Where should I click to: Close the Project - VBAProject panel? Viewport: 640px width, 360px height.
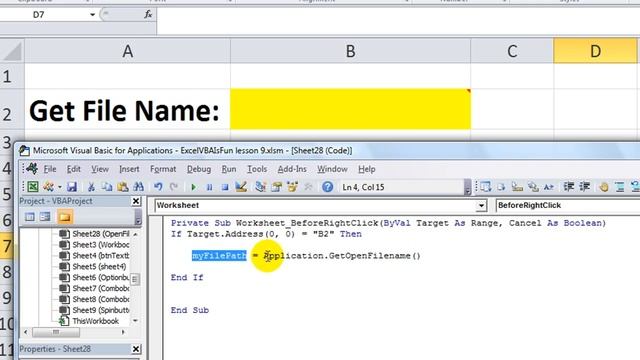[x=136, y=201]
